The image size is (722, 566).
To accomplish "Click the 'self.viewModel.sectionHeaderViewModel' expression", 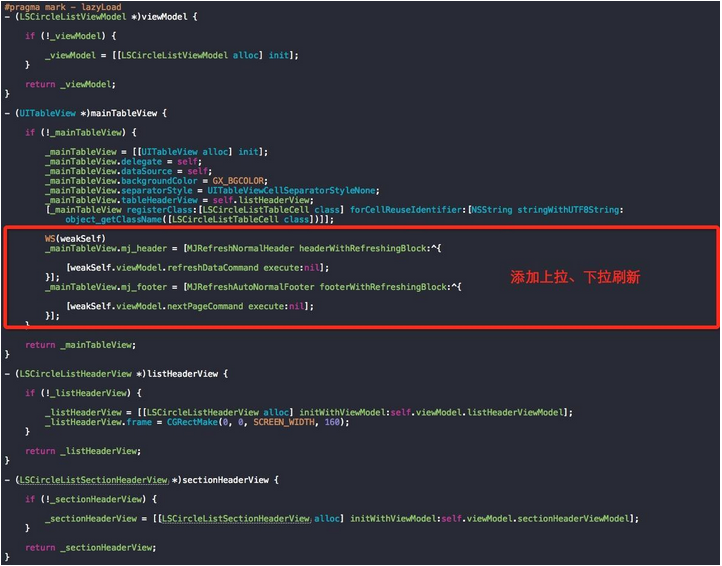I will coord(536,519).
